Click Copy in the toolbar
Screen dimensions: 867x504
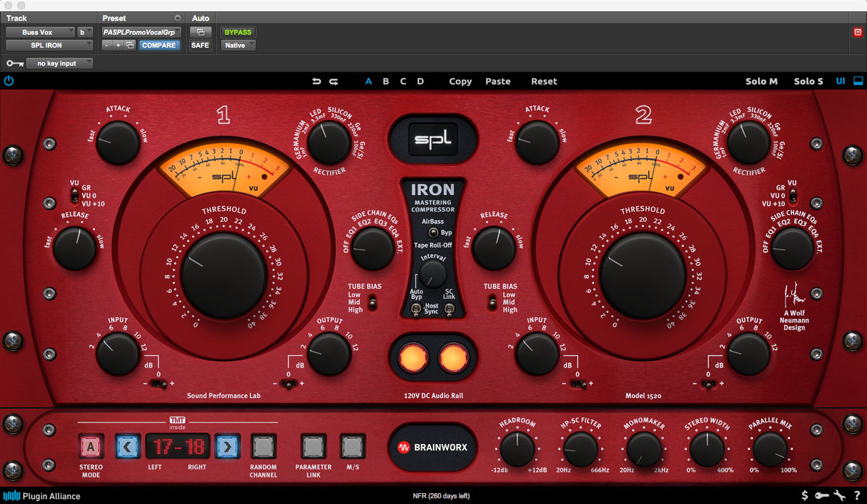pyautogui.click(x=460, y=82)
